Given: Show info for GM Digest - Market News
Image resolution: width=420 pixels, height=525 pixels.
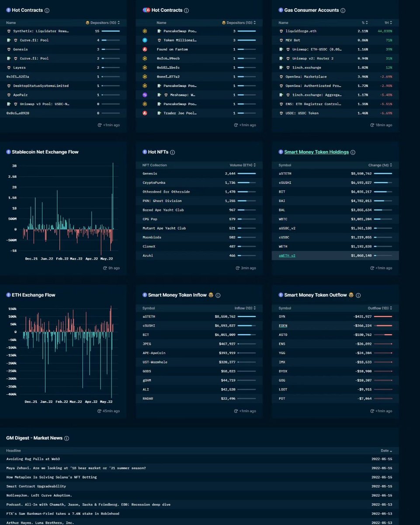Looking at the screenshot, I should (x=66, y=438).
